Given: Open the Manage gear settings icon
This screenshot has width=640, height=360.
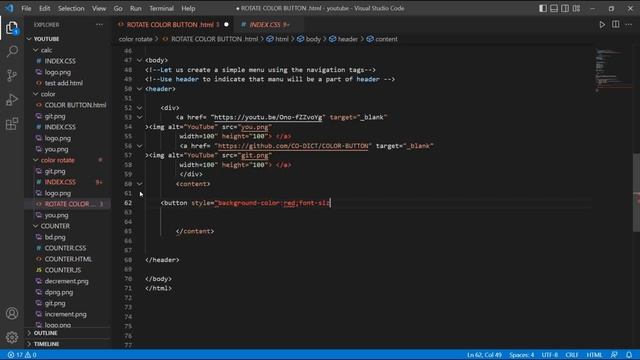Looking at the screenshot, I should click(x=12, y=337).
